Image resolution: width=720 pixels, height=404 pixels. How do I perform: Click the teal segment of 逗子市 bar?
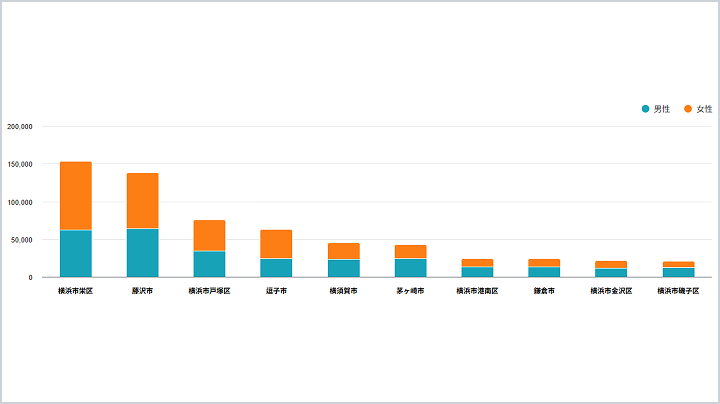click(x=276, y=268)
